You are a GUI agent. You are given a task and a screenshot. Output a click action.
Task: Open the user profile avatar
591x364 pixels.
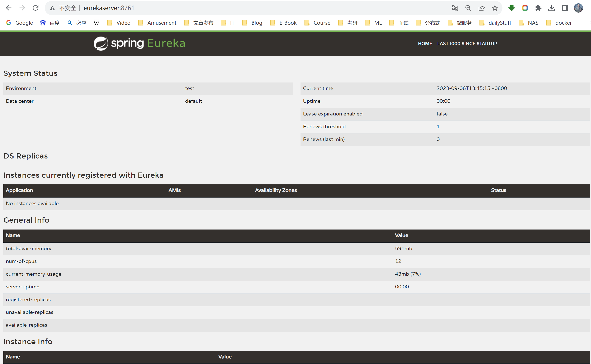578,8
